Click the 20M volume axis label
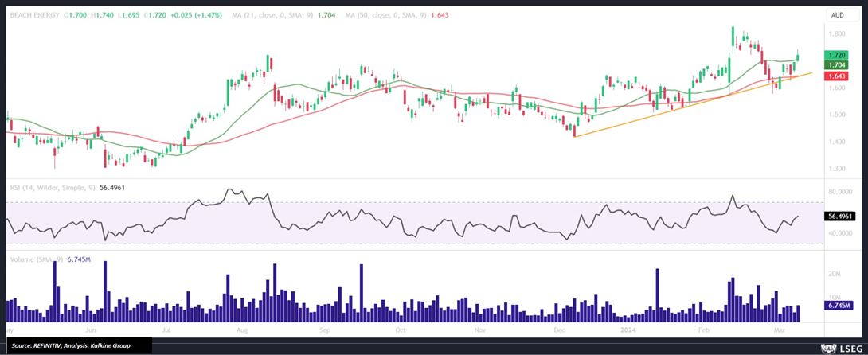The width and height of the screenshot is (868, 355). tap(835, 274)
